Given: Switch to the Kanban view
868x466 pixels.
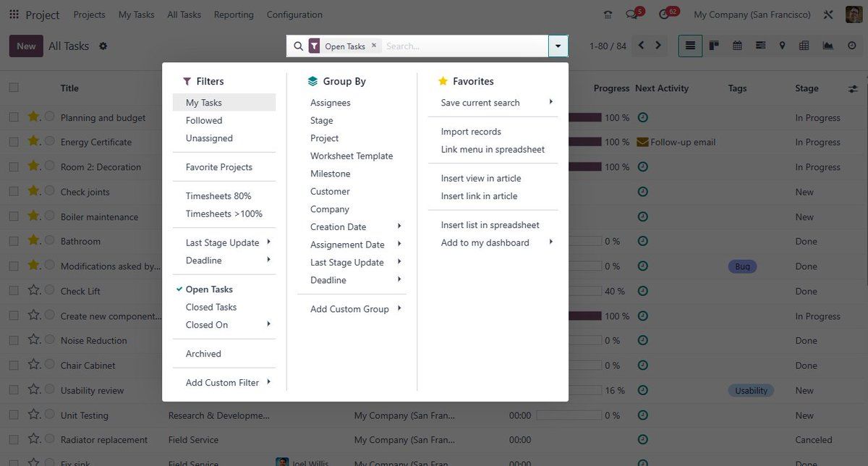Looking at the screenshot, I should (x=714, y=46).
